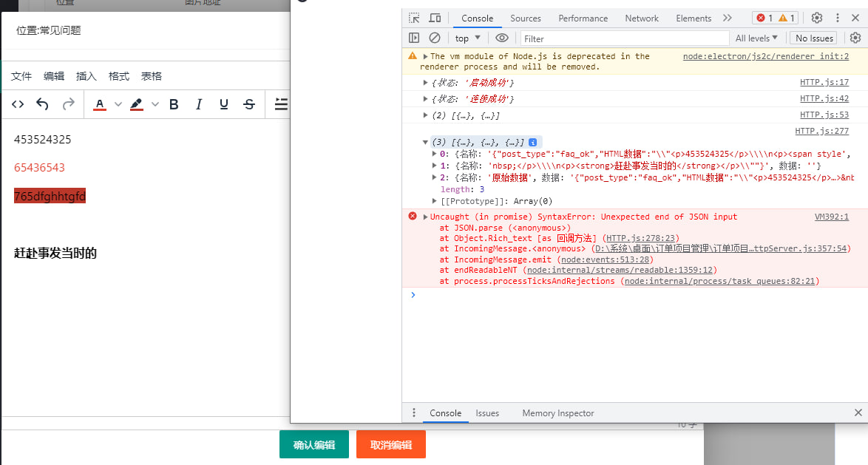Create a live expression with eye icon
Image resolution: width=868 pixels, height=465 pixels.
pos(502,38)
